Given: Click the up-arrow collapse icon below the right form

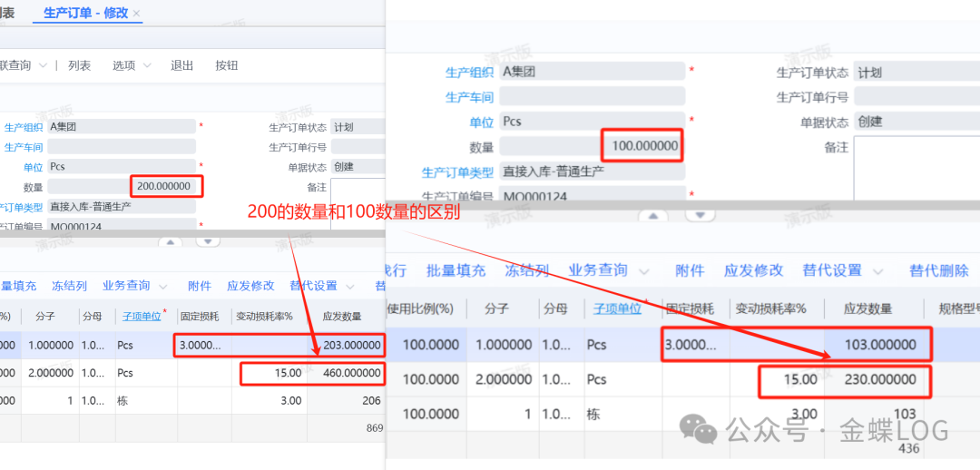Looking at the screenshot, I should pyautogui.click(x=651, y=215).
